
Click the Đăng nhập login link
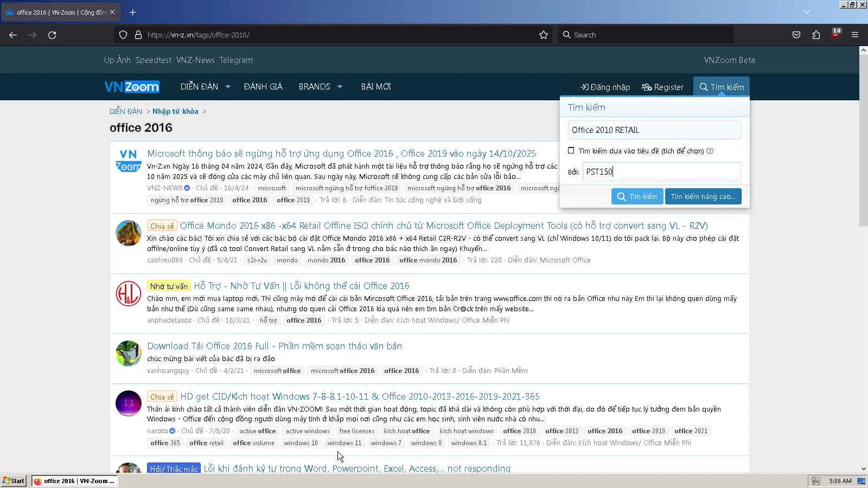605,87
